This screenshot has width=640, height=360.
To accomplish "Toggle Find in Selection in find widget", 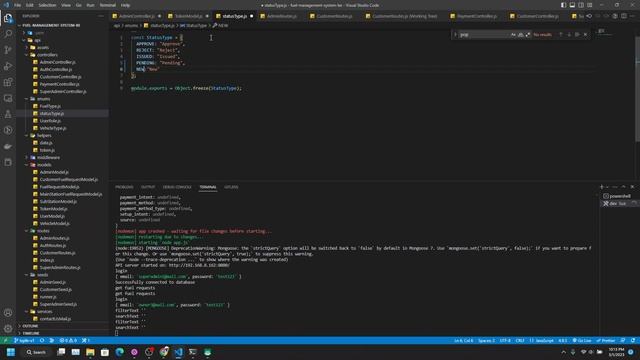I will click(577, 35).
